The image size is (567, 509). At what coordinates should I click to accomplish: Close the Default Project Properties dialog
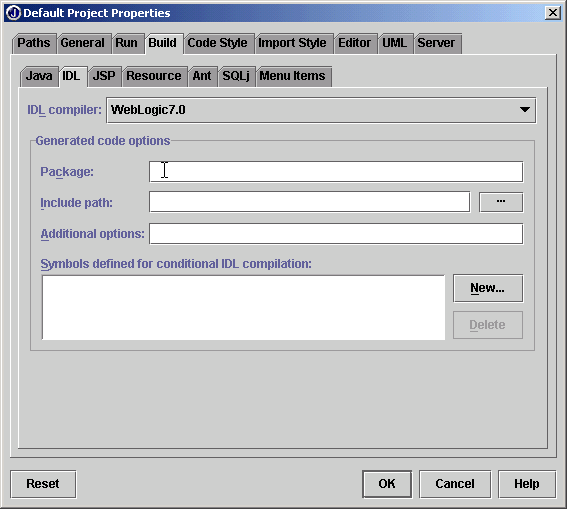[x=553, y=13]
